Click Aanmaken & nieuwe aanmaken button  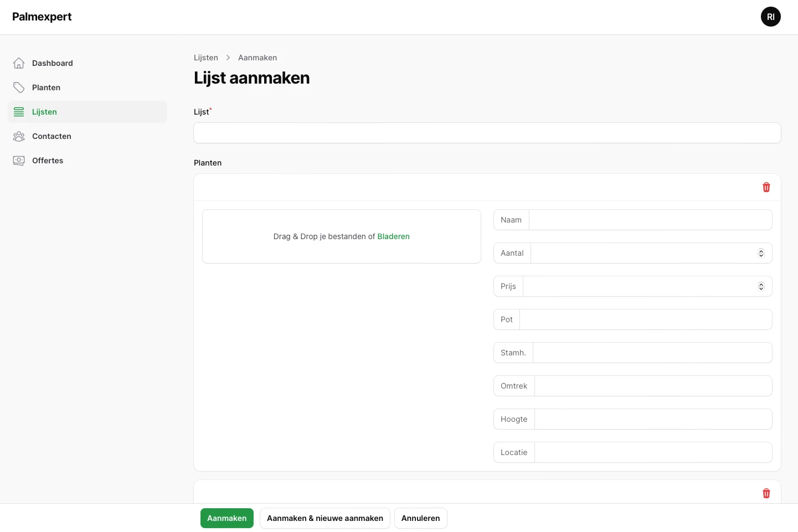pos(325,518)
